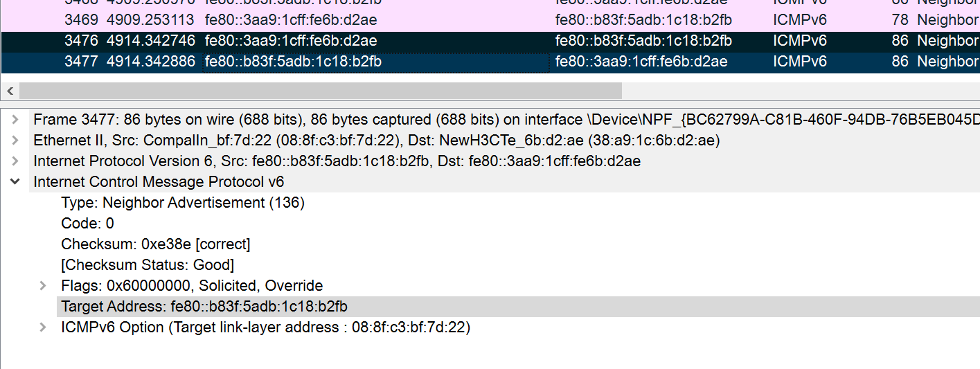
Task: Expand the Frame 3477 details arrow
Action: pyautogui.click(x=15, y=120)
